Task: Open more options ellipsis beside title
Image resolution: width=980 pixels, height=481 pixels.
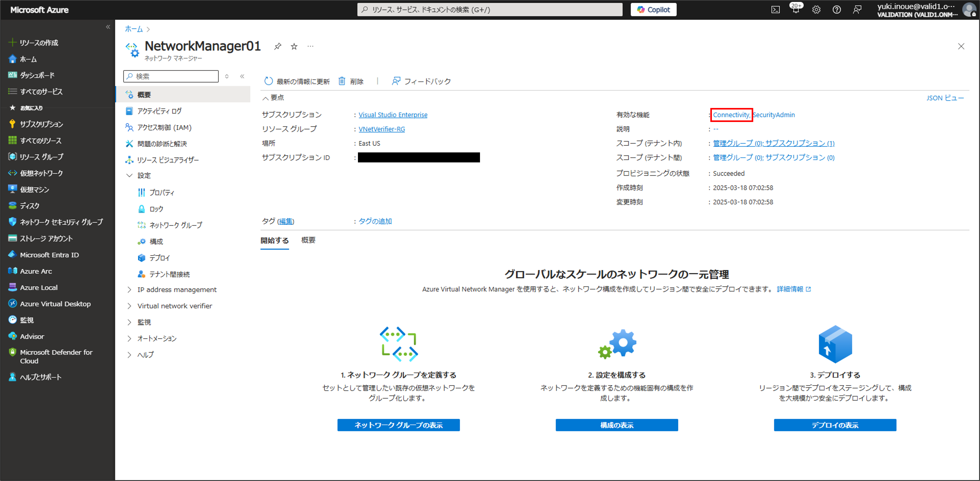Action: click(310, 46)
